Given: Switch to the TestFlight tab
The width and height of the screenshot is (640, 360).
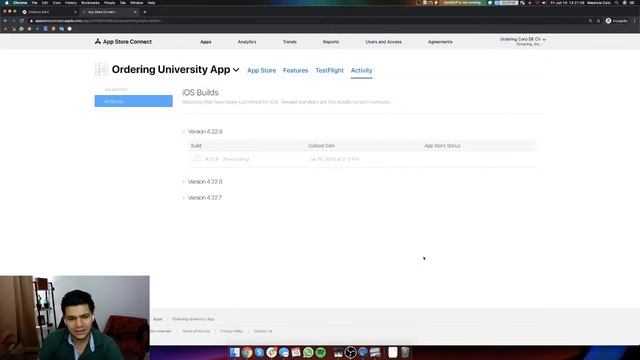Looking at the screenshot, I should tap(329, 71).
